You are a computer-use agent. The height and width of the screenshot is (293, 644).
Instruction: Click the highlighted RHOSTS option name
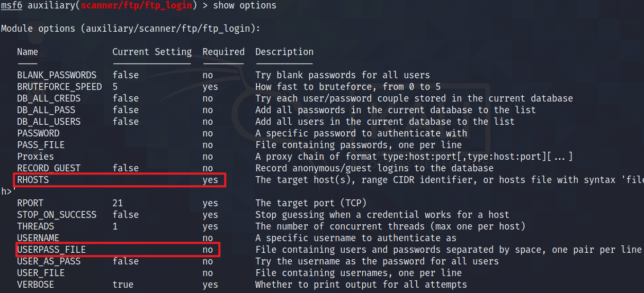pyautogui.click(x=33, y=180)
